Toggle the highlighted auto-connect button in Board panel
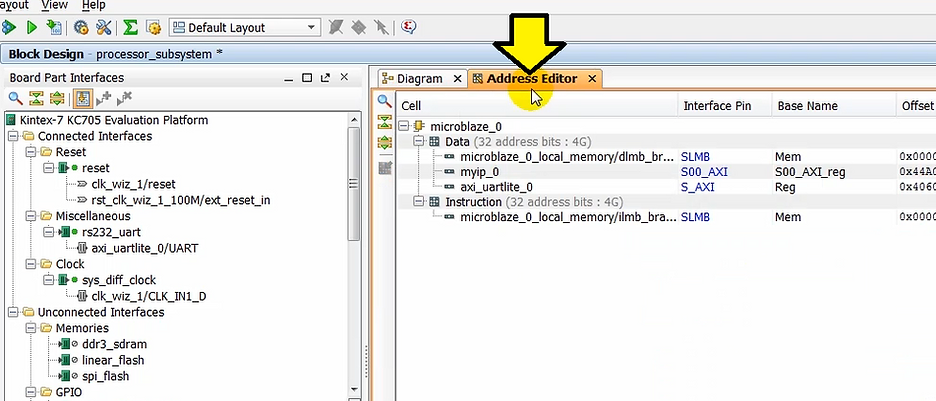The width and height of the screenshot is (936, 401). [81, 98]
